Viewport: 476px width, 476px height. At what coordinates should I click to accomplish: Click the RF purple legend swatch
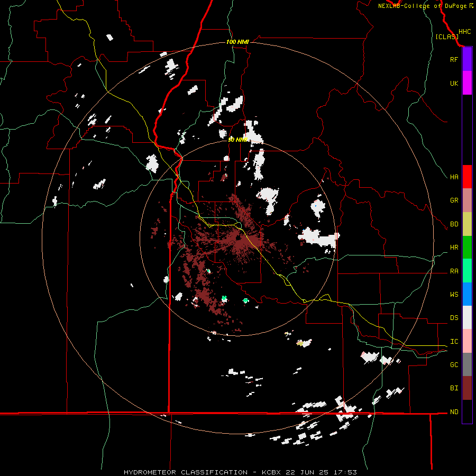tap(467, 59)
